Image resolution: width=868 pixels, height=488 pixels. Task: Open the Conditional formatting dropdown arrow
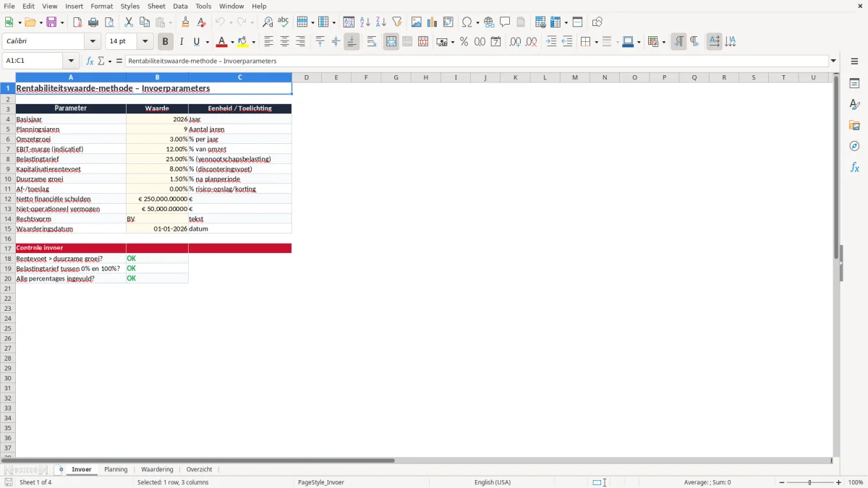pos(663,42)
